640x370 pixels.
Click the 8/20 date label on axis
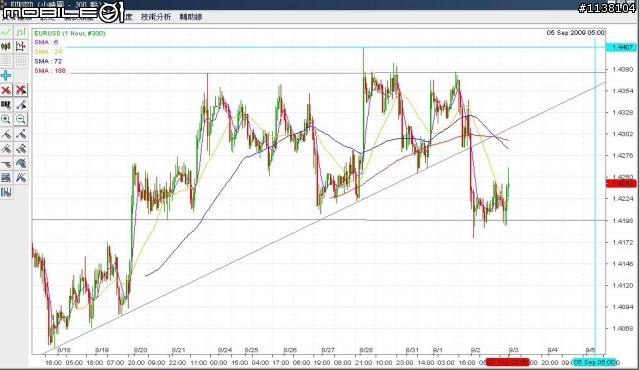tap(140, 350)
